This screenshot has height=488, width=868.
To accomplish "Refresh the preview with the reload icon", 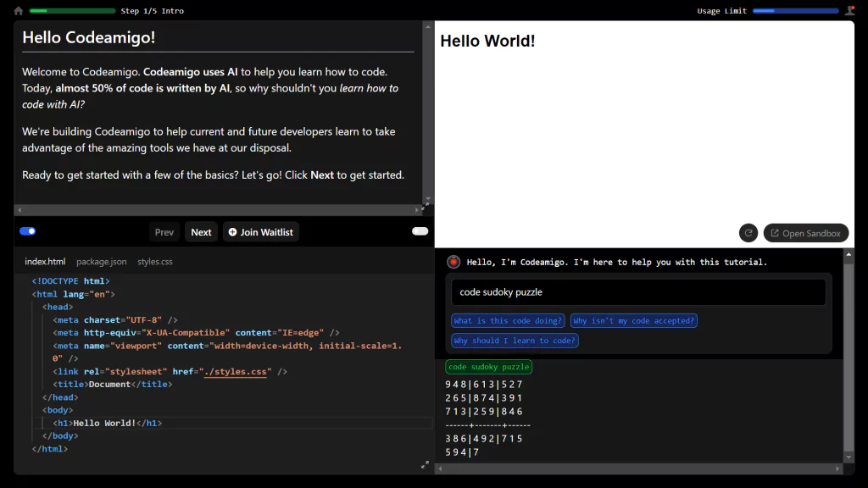I will [748, 233].
